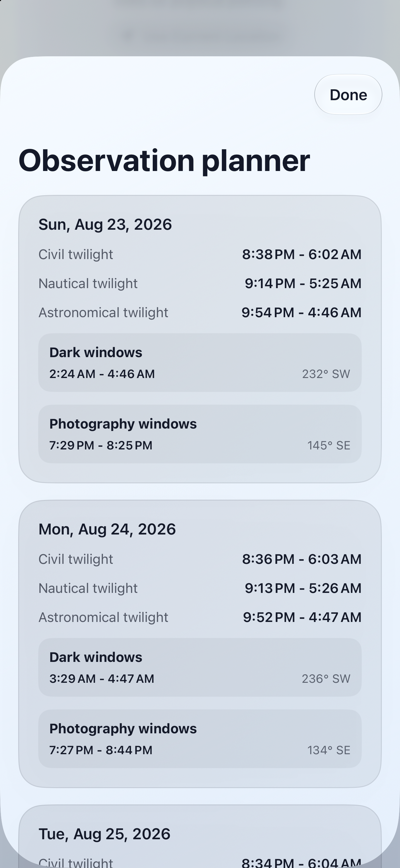
Task: Tap the 134° SE direction label
Action: coord(328,750)
